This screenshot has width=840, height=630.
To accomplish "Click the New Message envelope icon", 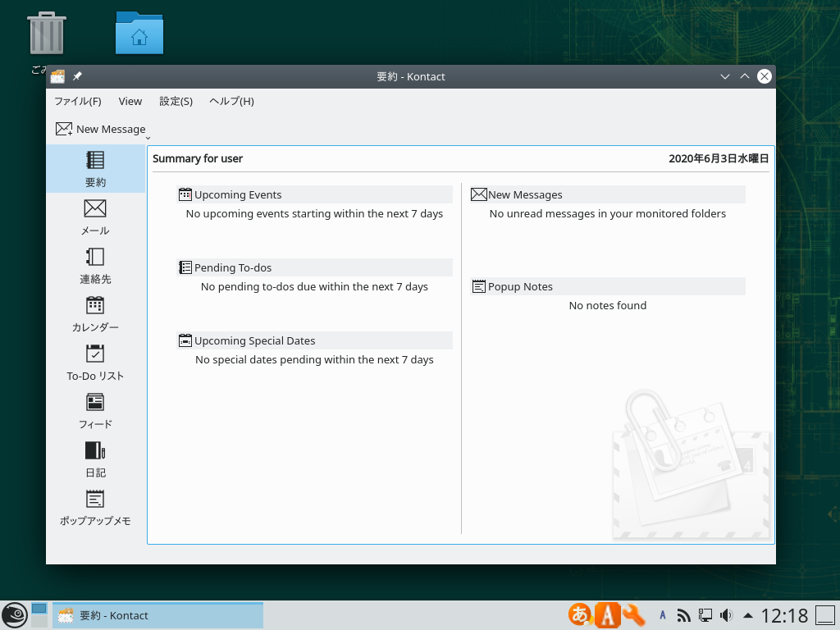I will [64, 129].
